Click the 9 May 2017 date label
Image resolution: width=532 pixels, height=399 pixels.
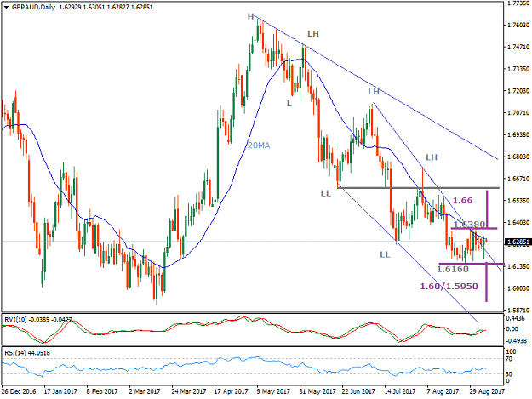point(273,391)
